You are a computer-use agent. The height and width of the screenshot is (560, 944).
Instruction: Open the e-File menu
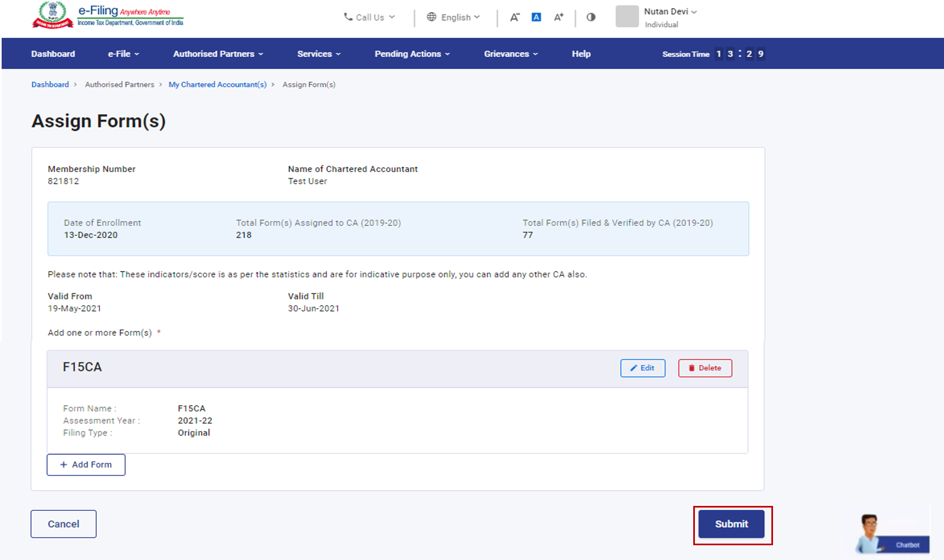[123, 54]
